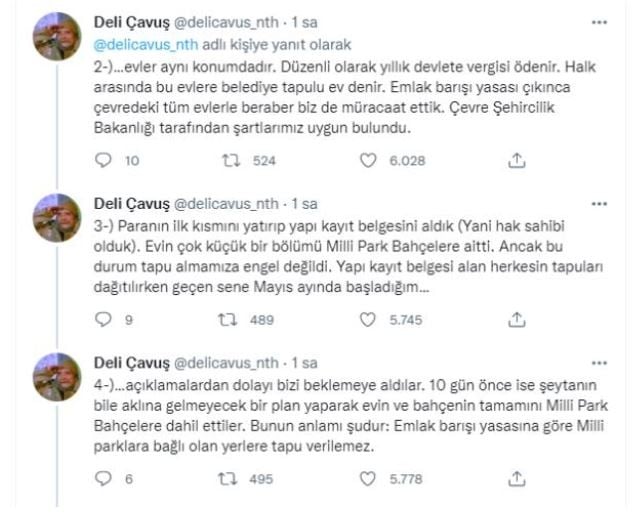Share the first tweet starting with 2-)
Screen dimensions: 637x527
coord(517,160)
